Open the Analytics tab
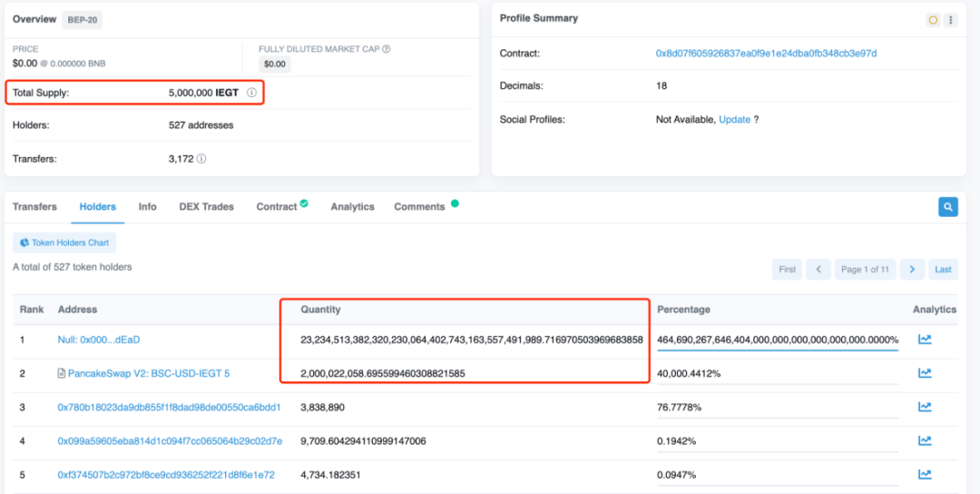980x494 pixels. click(352, 207)
